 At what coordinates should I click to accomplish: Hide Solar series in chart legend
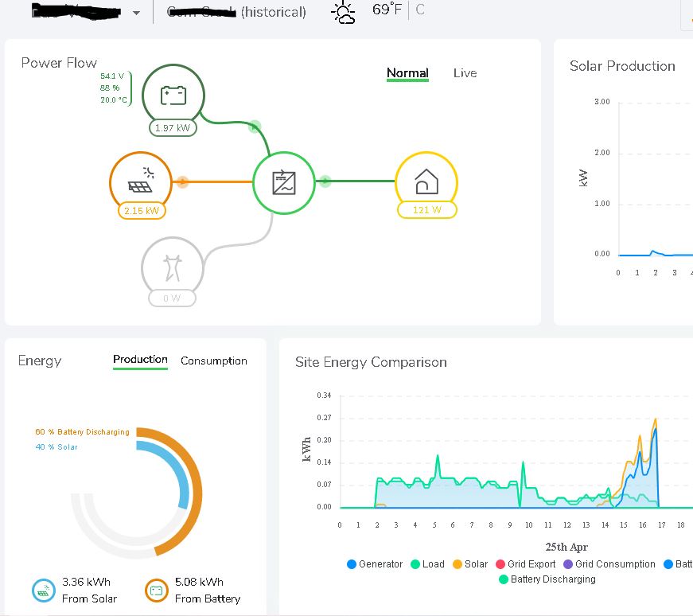coord(470,563)
